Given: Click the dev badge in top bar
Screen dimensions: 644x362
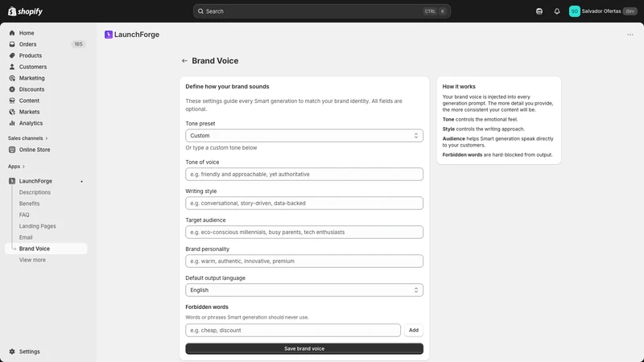Looking at the screenshot, I should pos(630,11).
